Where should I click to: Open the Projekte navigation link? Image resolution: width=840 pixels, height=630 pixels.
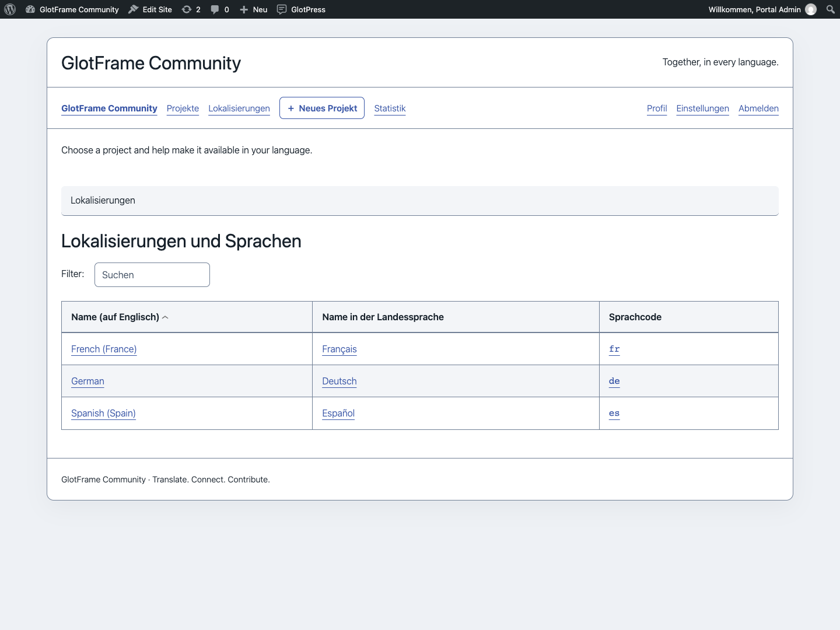(183, 108)
